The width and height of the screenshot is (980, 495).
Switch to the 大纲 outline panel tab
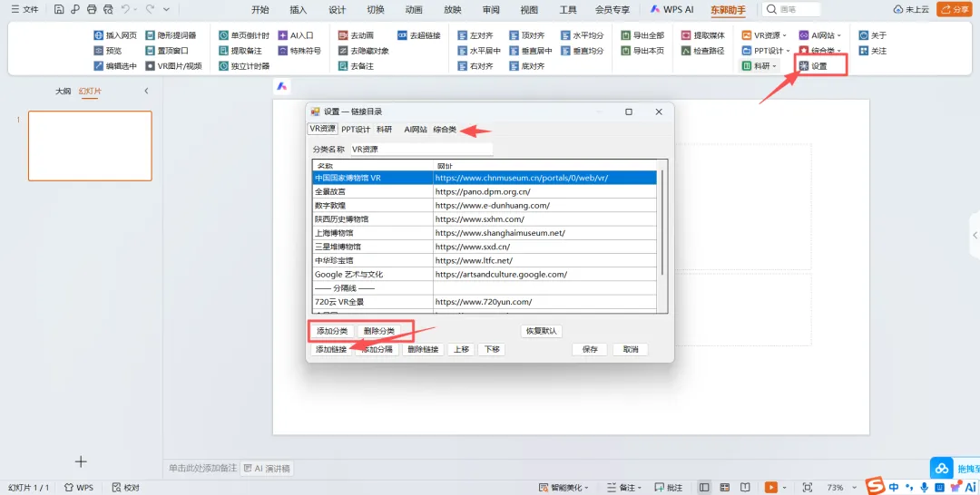point(64,92)
